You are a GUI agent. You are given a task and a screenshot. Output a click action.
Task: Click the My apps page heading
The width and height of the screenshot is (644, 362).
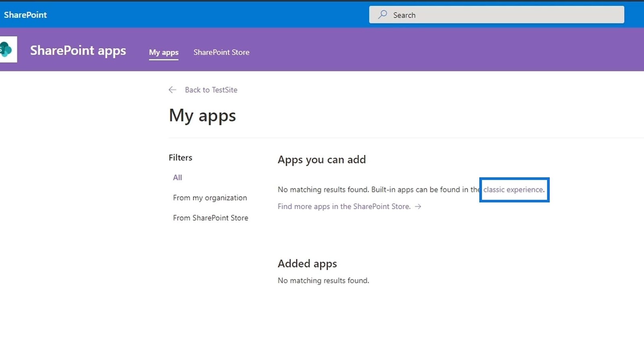[202, 116]
